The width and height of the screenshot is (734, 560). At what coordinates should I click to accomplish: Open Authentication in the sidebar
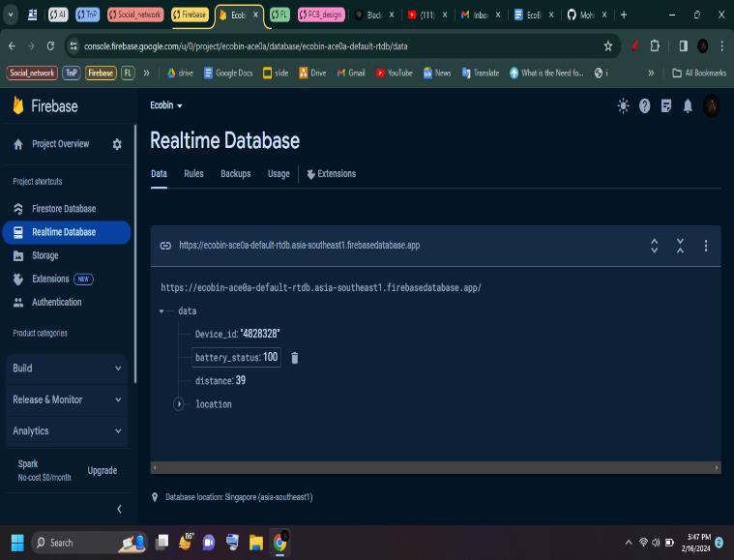click(x=57, y=303)
